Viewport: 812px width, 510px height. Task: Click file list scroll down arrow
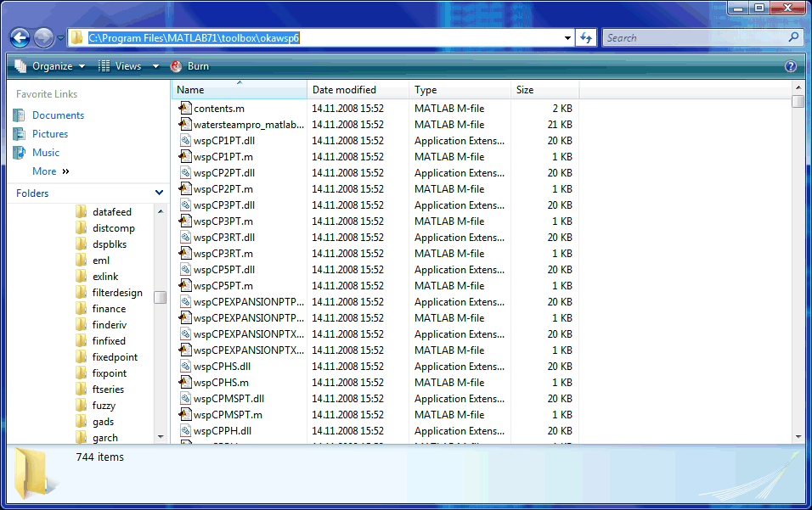(798, 437)
